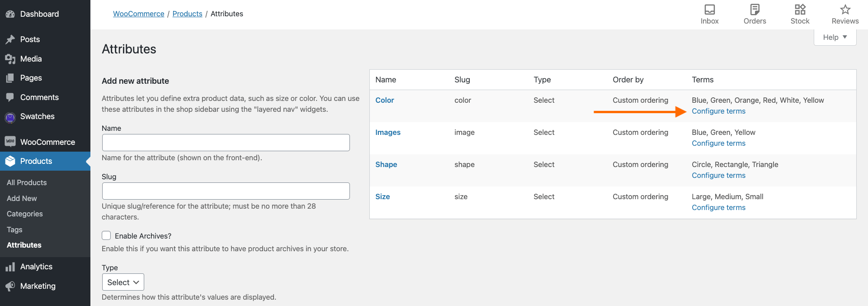Click the Swatches plugin icon
The height and width of the screenshot is (306, 868).
10,117
